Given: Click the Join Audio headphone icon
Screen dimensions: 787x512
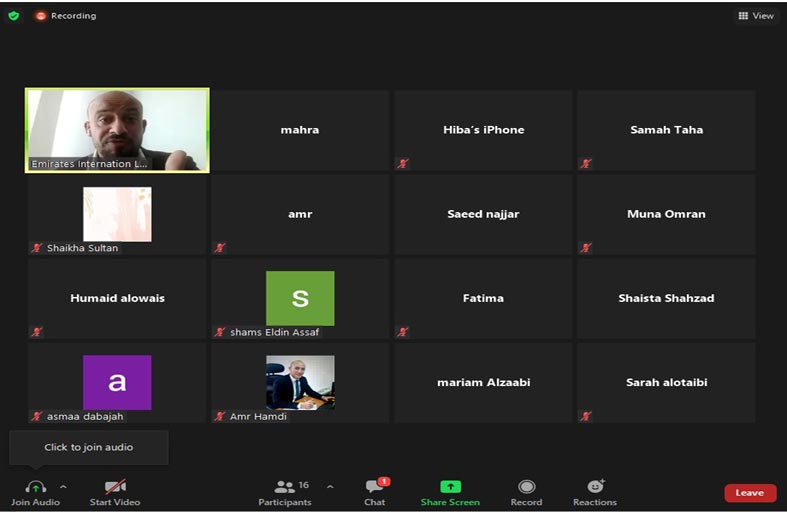Looking at the screenshot, I should [x=35, y=486].
